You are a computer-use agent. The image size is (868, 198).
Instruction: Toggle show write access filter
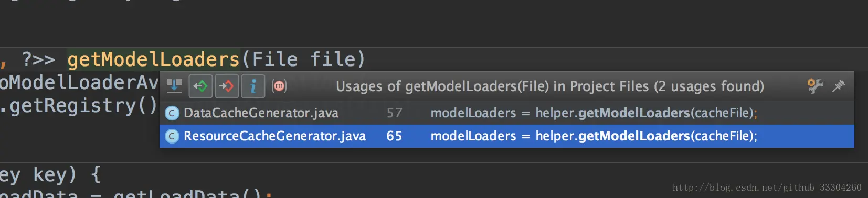click(227, 86)
